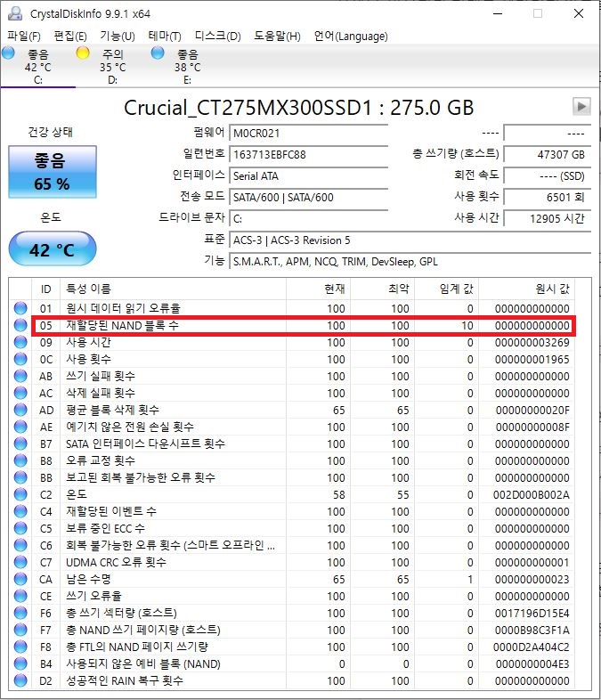
Task: Click the blue status icon for attribute AD
Action: pos(20,410)
